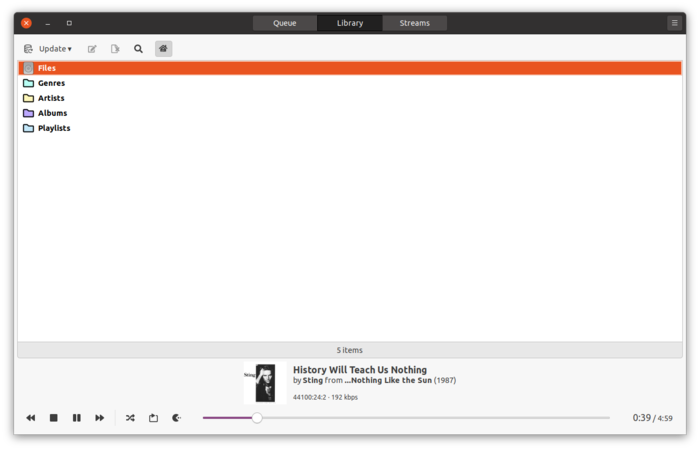Click the Previous track button
700x450 pixels.
click(x=31, y=418)
